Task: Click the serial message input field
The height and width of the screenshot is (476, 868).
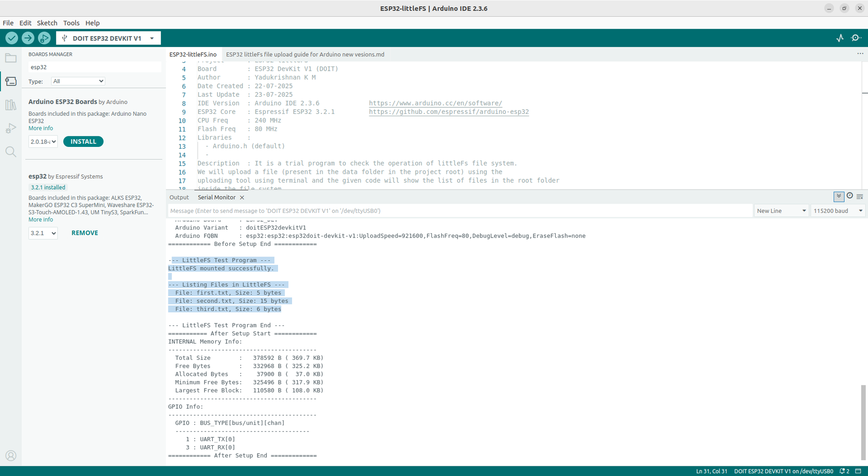Action: pos(460,211)
